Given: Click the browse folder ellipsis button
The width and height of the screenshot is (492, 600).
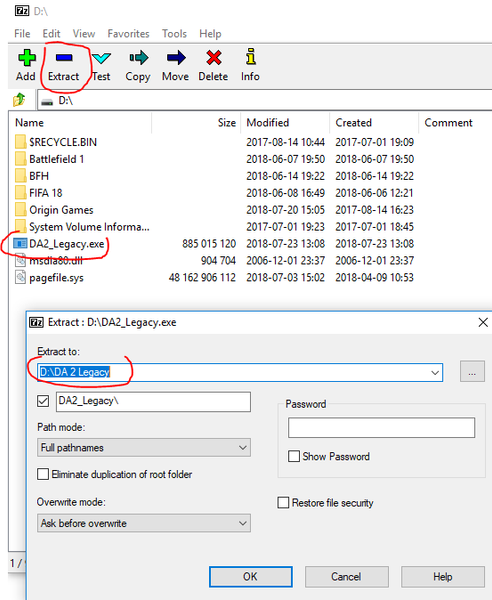Looking at the screenshot, I should (x=472, y=371).
